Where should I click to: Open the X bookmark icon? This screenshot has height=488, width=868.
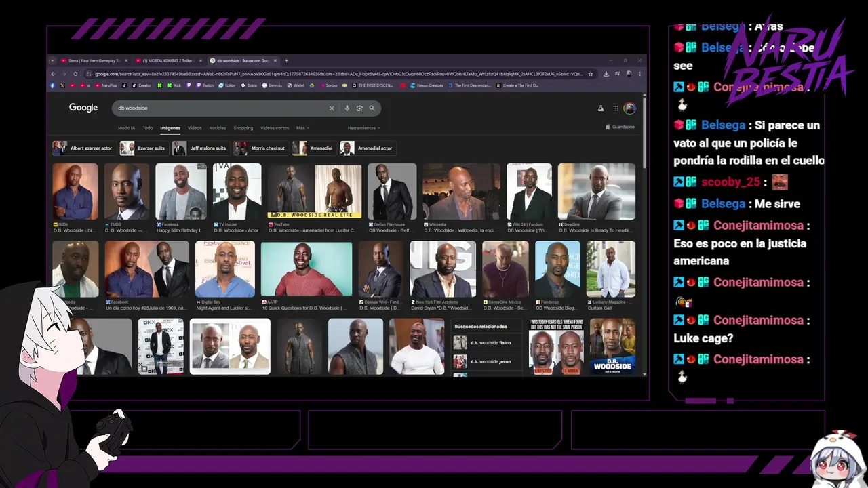click(62, 85)
